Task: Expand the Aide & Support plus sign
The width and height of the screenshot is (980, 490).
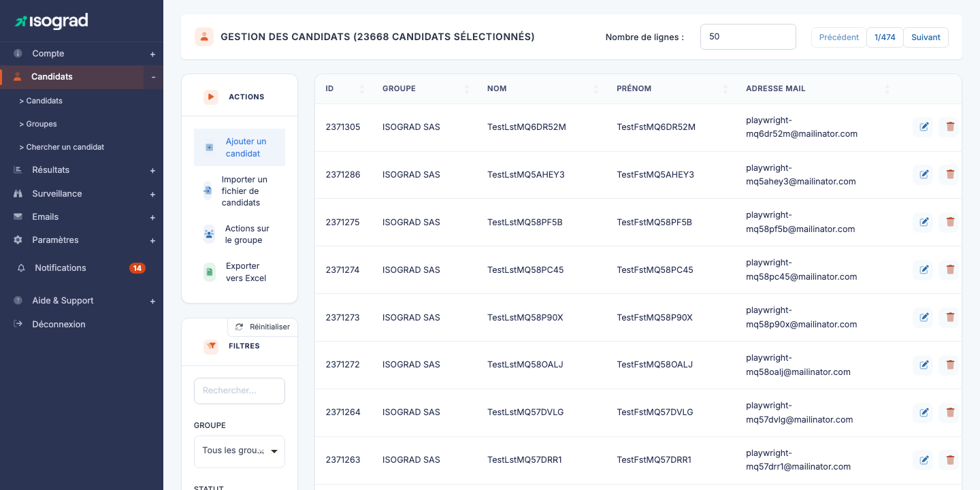Action: click(x=152, y=301)
